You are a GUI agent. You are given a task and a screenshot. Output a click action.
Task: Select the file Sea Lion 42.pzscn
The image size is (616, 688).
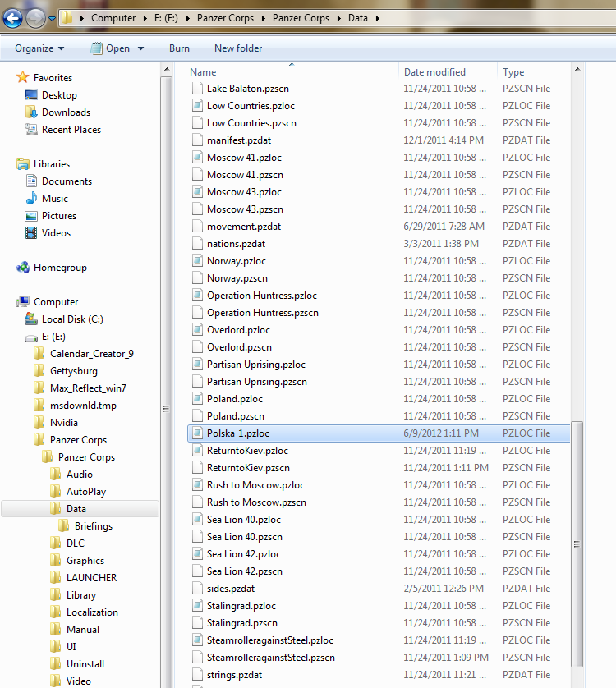(x=245, y=571)
